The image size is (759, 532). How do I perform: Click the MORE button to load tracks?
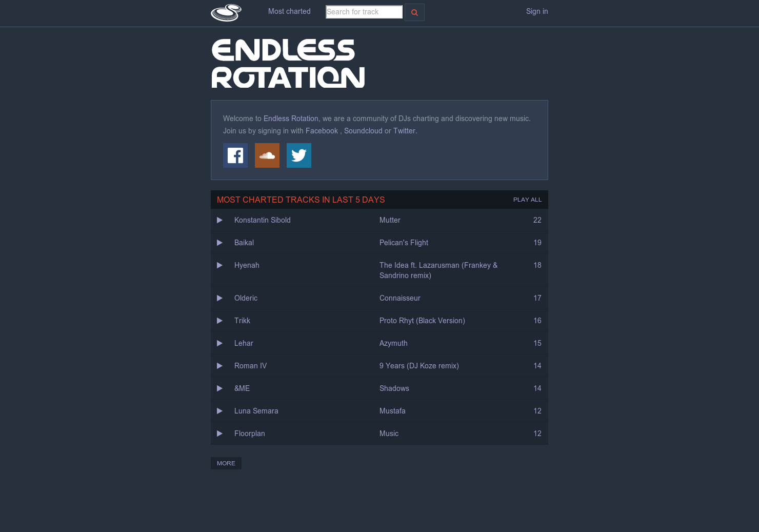pyautogui.click(x=226, y=463)
